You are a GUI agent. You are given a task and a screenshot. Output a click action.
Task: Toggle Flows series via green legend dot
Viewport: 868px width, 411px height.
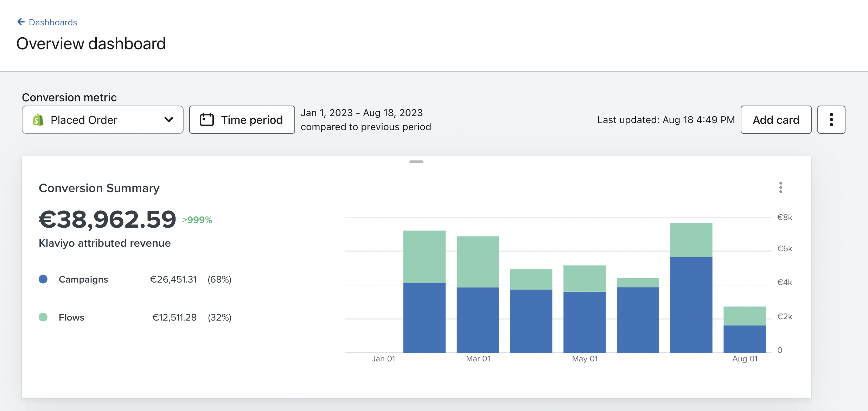pyautogui.click(x=43, y=317)
